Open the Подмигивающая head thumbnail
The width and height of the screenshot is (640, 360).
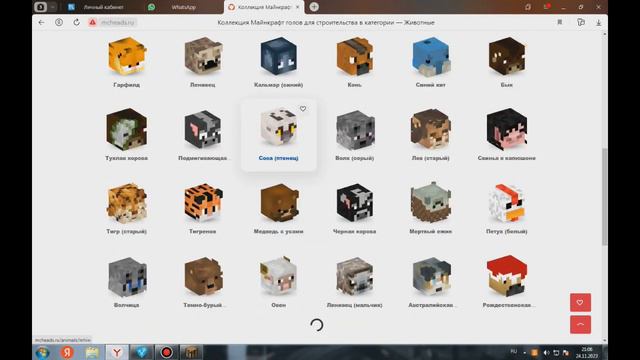pyautogui.click(x=203, y=129)
